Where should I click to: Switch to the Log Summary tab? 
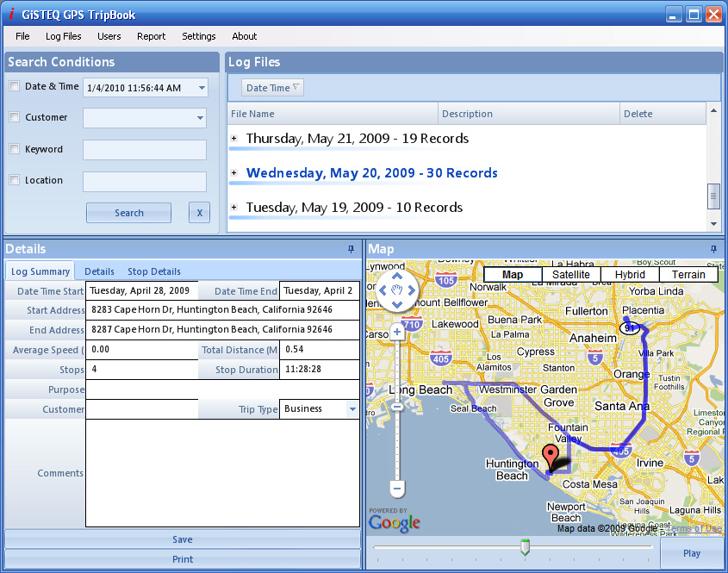tap(40, 271)
